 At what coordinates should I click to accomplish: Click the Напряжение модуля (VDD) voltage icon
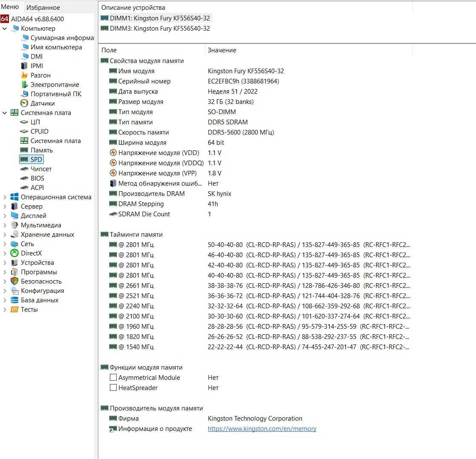pyautogui.click(x=113, y=152)
